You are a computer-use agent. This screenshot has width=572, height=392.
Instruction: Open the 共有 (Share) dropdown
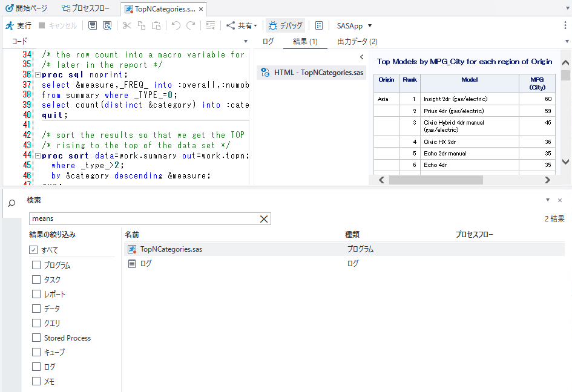pyautogui.click(x=242, y=25)
